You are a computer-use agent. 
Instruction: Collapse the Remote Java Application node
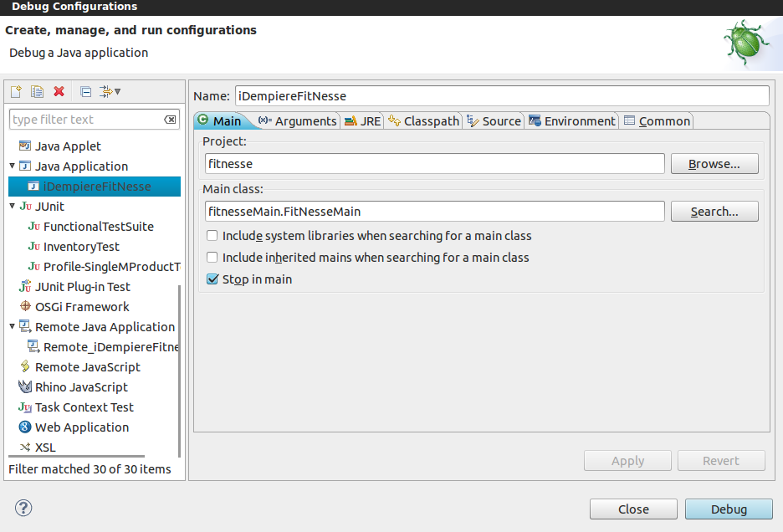[x=13, y=327]
